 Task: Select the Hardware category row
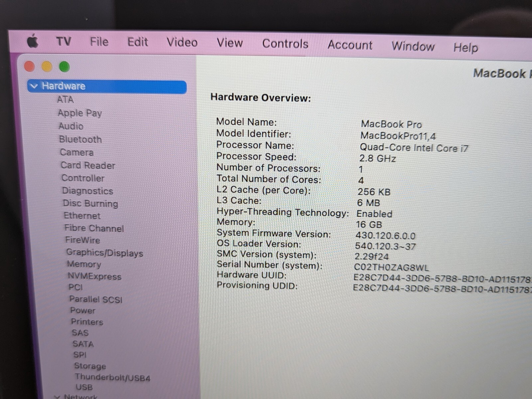pos(107,87)
